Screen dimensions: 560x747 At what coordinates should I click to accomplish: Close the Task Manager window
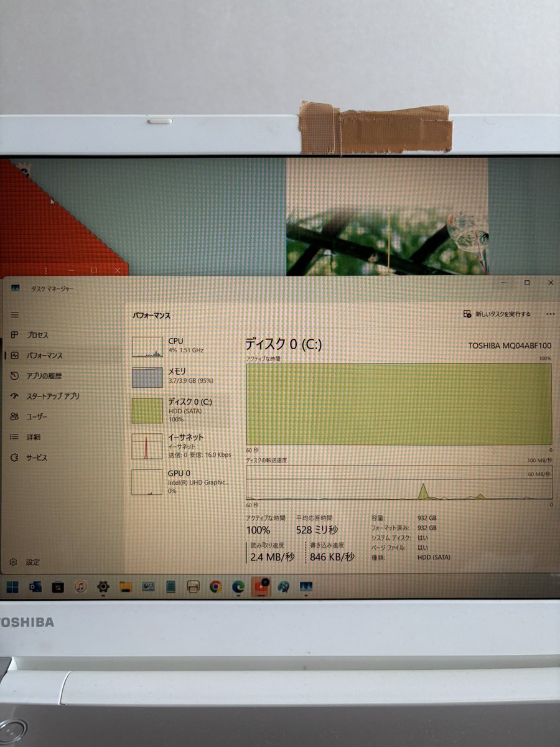pyautogui.click(x=550, y=283)
